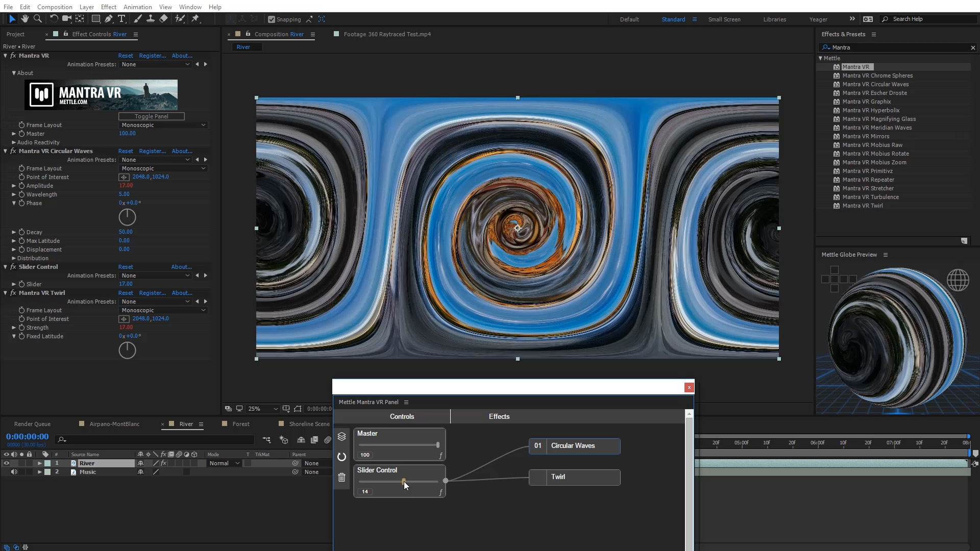Image resolution: width=980 pixels, height=551 pixels.
Task: Click the Slider Control slider handle
Action: [x=403, y=481]
